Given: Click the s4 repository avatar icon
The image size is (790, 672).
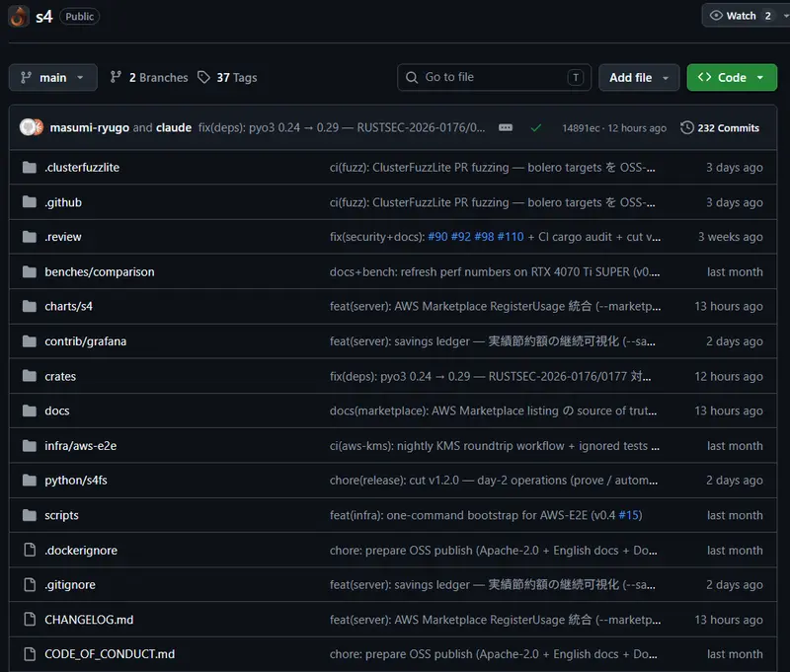Looking at the screenshot, I should (19, 16).
